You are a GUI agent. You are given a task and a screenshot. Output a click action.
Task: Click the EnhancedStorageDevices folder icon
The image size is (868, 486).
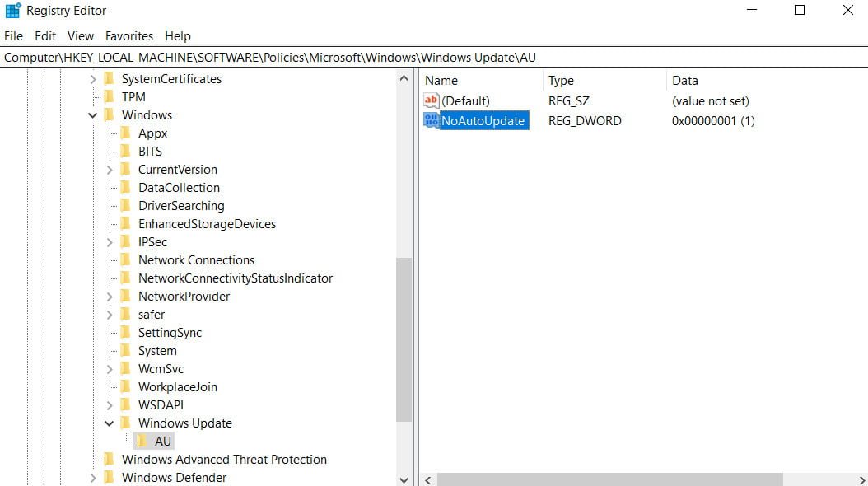click(126, 223)
